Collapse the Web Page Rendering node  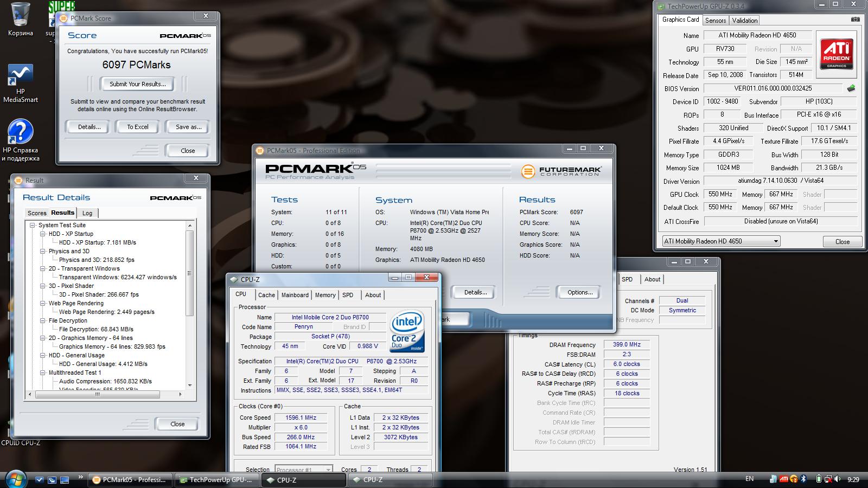tap(43, 303)
